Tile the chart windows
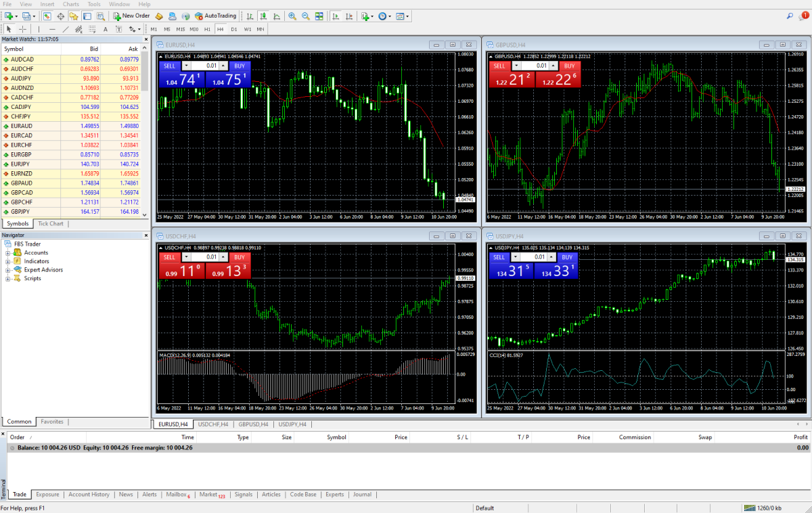This screenshot has height=513, width=812. pos(320,16)
